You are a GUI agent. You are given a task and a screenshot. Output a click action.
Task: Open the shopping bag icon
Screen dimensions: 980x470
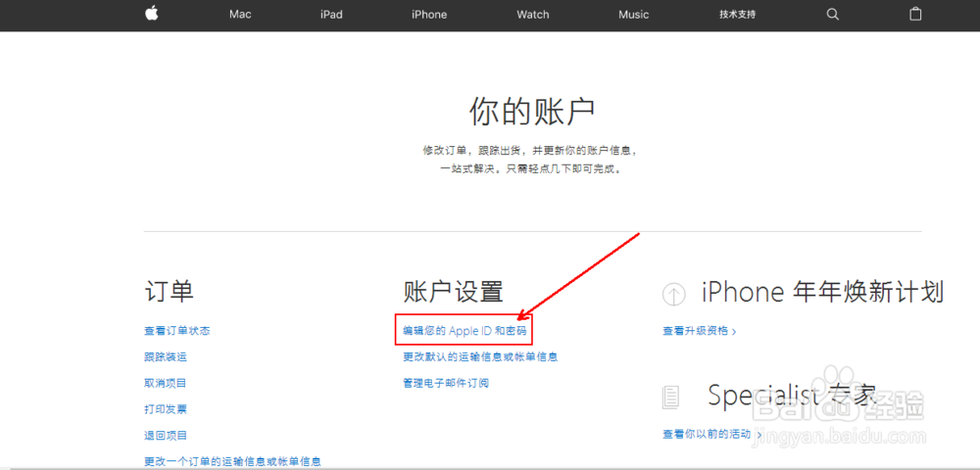click(x=915, y=14)
